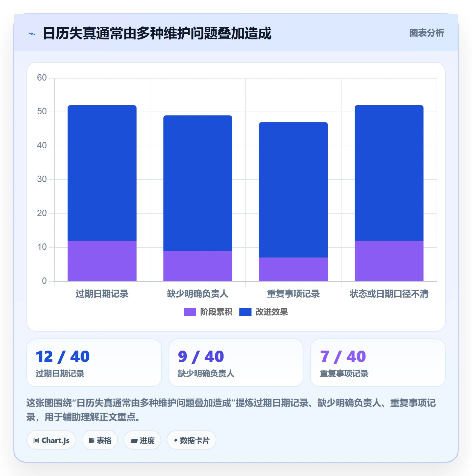Click the 7 / 40 stat value
Screen dimensions: 472x476
[343, 357]
